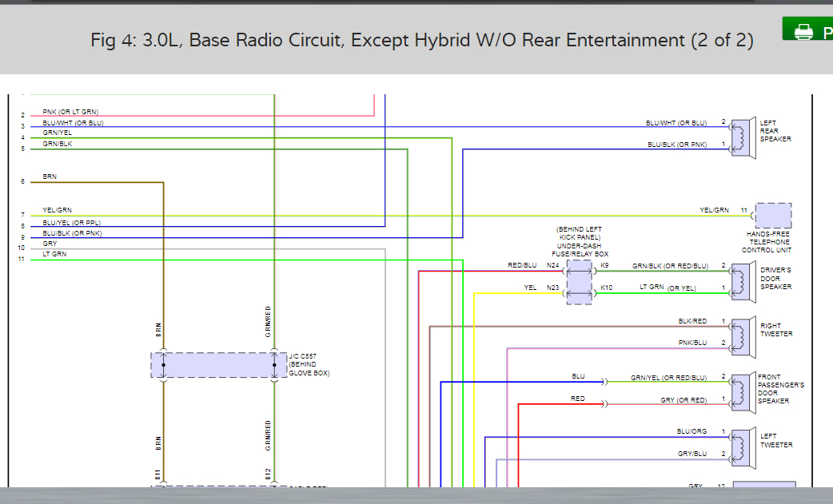This screenshot has width=833, height=504.
Task: Click the green printer icon button
Action: tap(807, 30)
